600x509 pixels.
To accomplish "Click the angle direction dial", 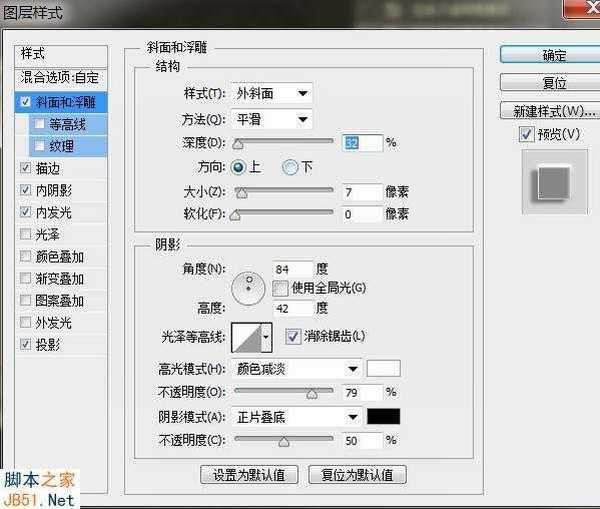I will (x=250, y=289).
